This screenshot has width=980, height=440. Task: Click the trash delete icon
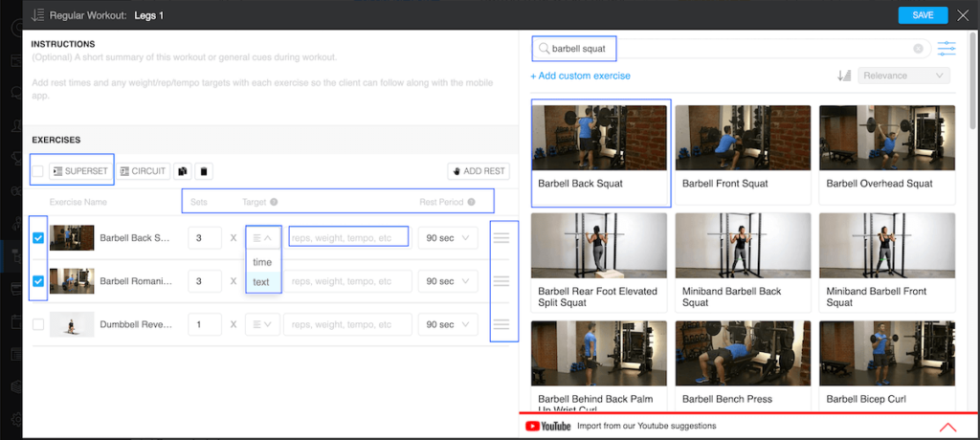tap(203, 171)
